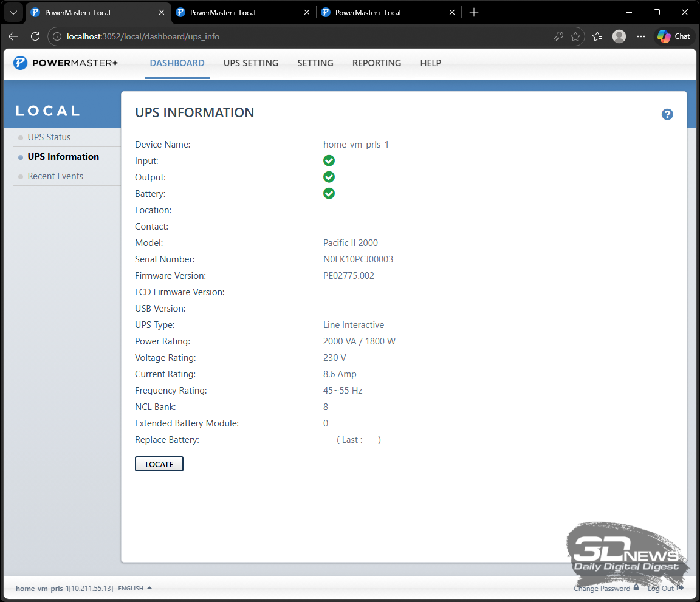Screen dimensions: 700x602
Task: Open the browser profile avatar
Action: [x=619, y=36]
